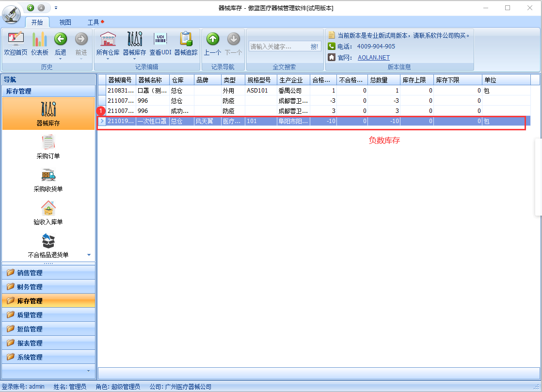Viewport: 542px width, 392px height.
Task: Sort by 器械编号 column header
Action: point(121,80)
